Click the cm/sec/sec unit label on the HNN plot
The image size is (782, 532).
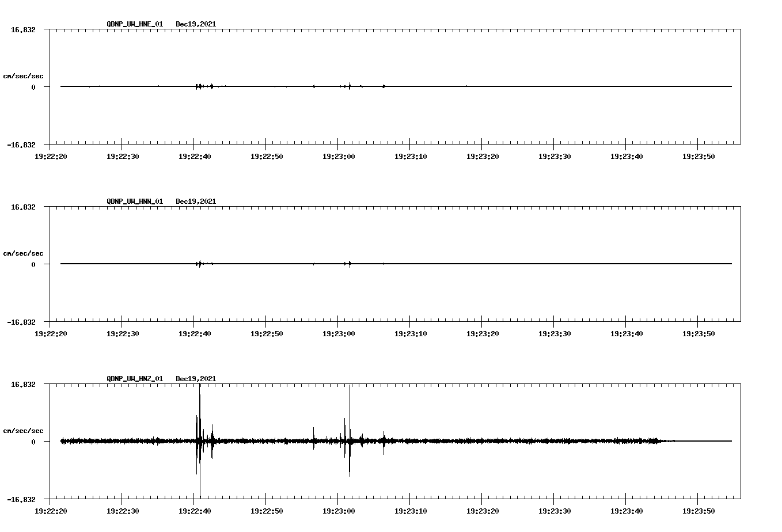[23, 254]
